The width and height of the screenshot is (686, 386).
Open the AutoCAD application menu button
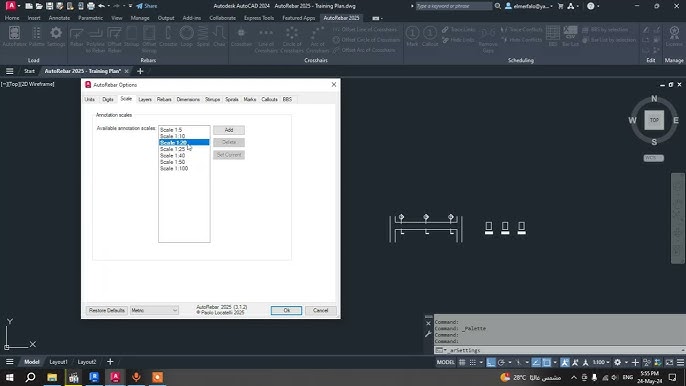11,6
